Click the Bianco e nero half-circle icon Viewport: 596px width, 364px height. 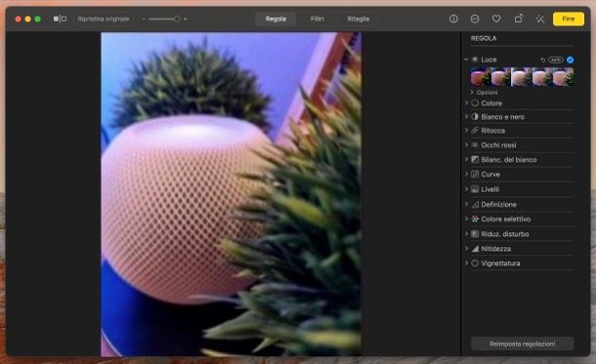[475, 116]
